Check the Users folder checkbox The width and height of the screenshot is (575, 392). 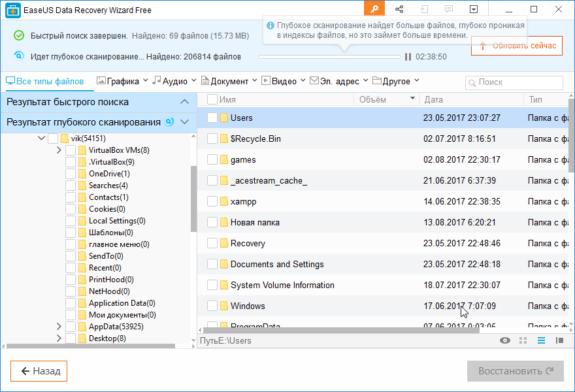click(x=212, y=118)
